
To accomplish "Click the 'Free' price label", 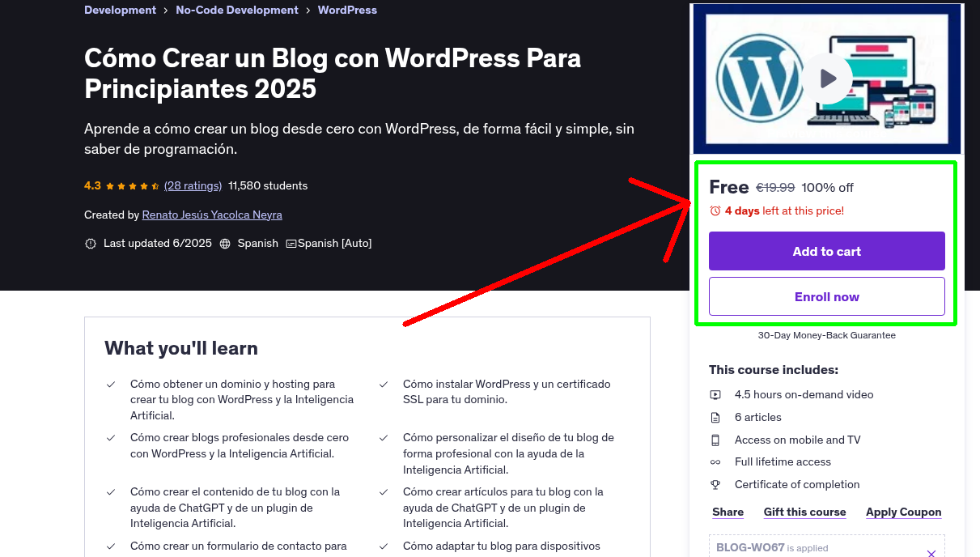I will (x=729, y=187).
